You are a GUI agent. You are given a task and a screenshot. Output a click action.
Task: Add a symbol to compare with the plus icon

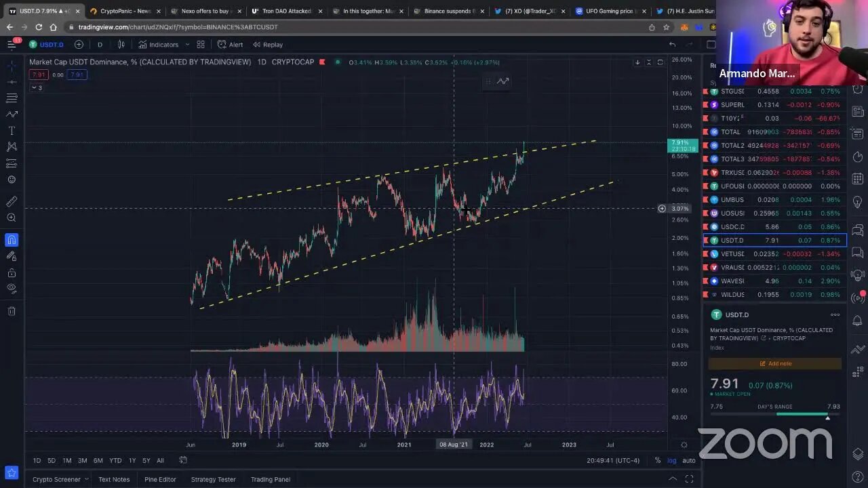pyautogui.click(x=79, y=45)
